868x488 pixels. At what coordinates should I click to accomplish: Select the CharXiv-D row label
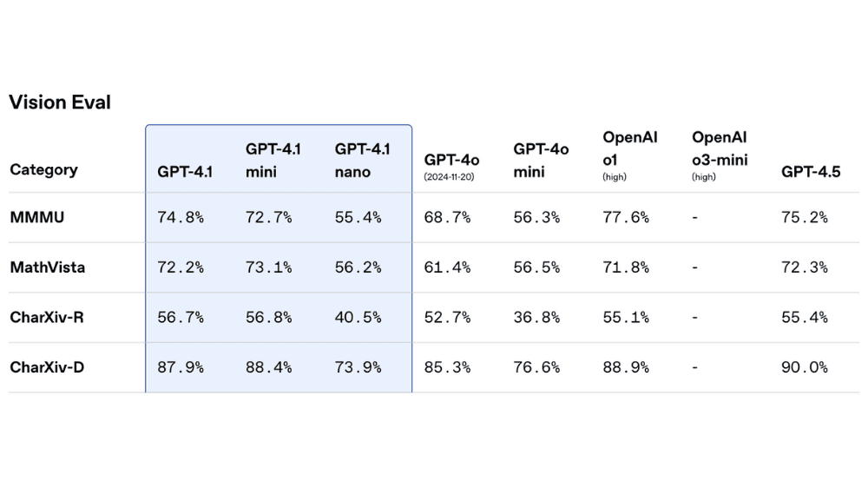click(x=47, y=367)
